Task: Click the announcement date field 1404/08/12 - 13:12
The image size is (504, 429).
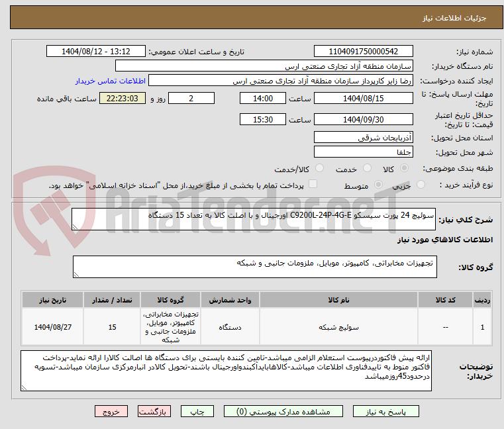Action: coord(96,52)
